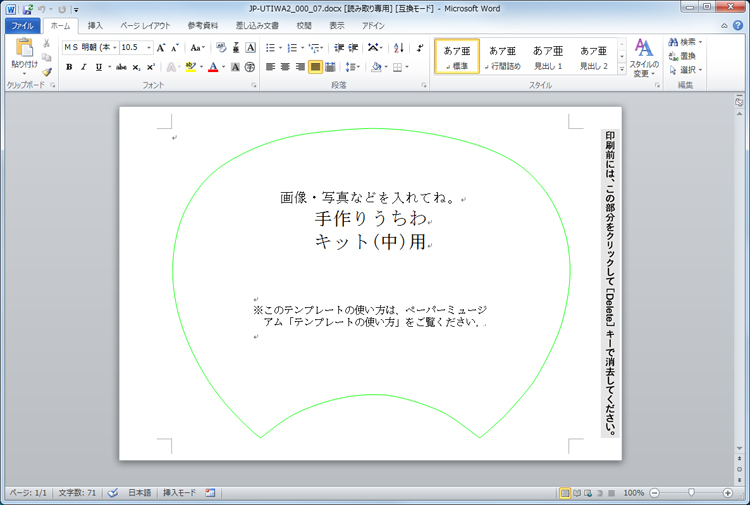Open the highlight color dropdown arrow

point(201,67)
